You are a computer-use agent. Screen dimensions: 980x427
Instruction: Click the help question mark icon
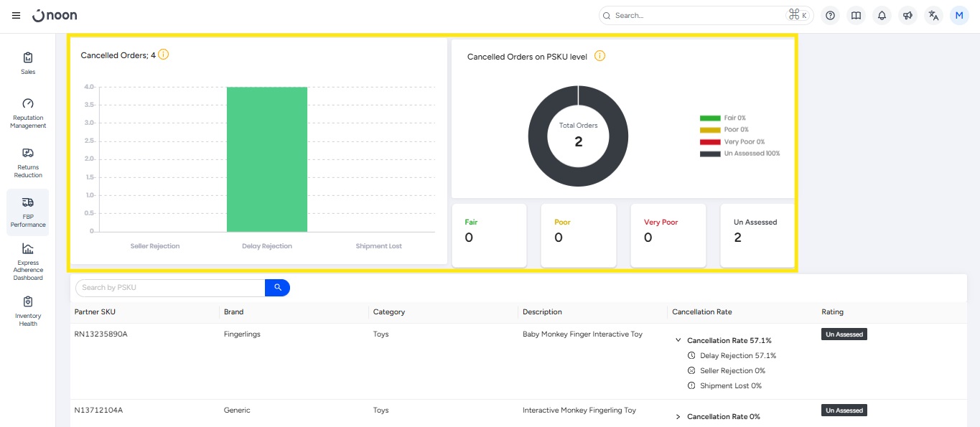click(x=831, y=16)
